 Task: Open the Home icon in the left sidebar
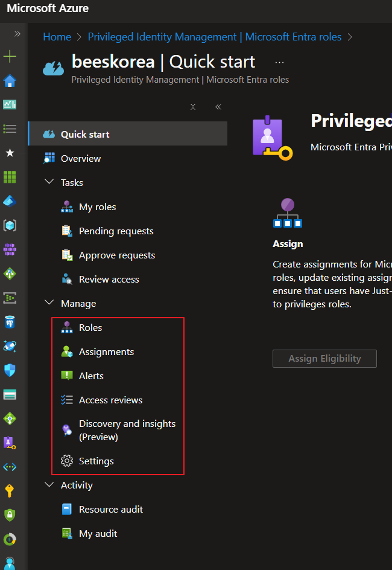(10, 81)
